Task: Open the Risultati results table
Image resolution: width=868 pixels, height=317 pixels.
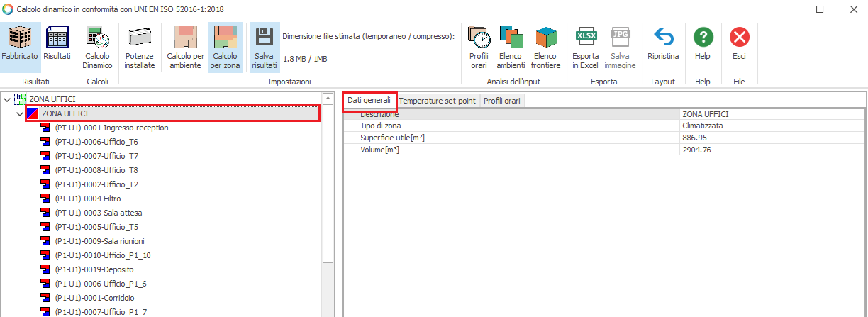Action: point(57,47)
